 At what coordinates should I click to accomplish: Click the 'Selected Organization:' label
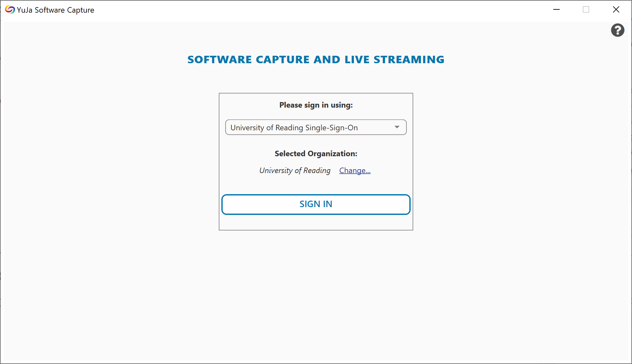point(316,154)
